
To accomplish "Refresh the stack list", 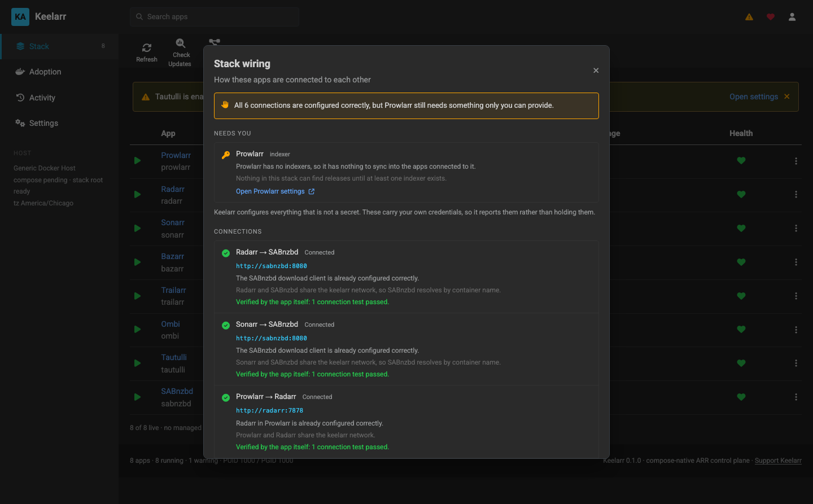I will tap(147, 52).
